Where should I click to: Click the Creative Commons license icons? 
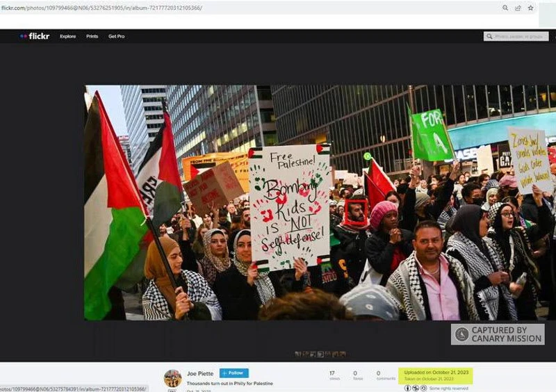416,388
